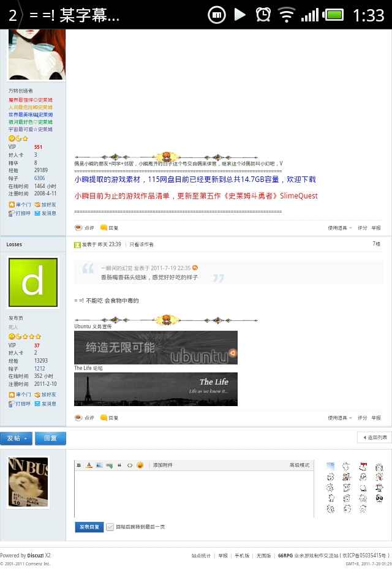The image size is (392, 588).
Task: Switch to 手机版 mobile version
Action: point(242,556)
